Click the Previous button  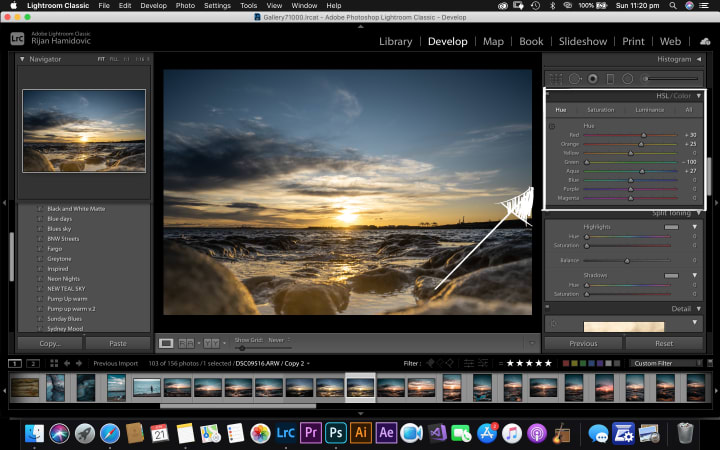(583, 343)
